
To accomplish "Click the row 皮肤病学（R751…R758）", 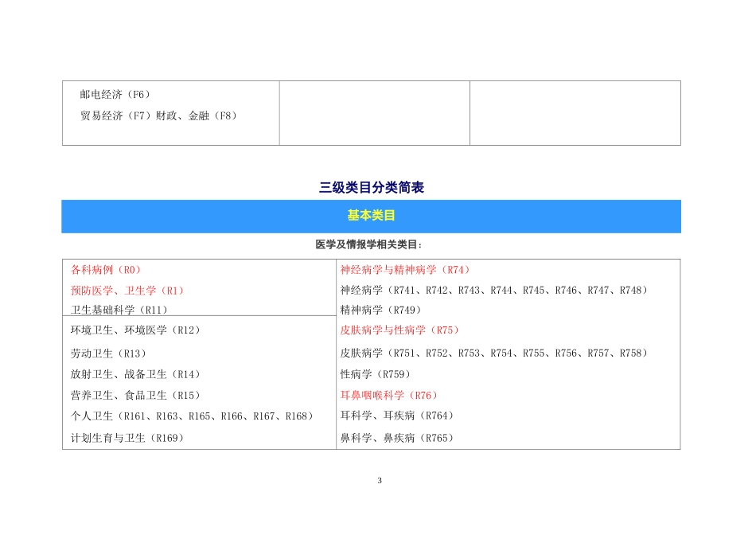I will point(495,353).
